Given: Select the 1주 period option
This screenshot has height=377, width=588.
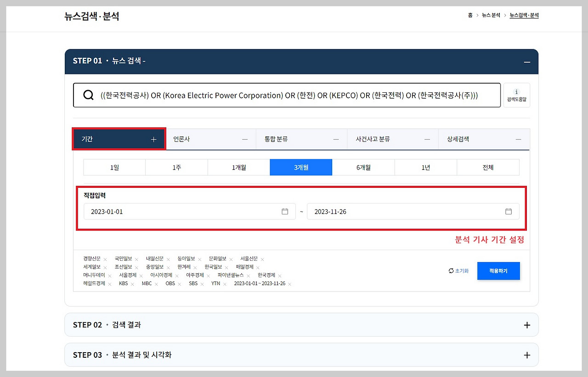Looking at the screenshot, I should [x=177, y=168].
